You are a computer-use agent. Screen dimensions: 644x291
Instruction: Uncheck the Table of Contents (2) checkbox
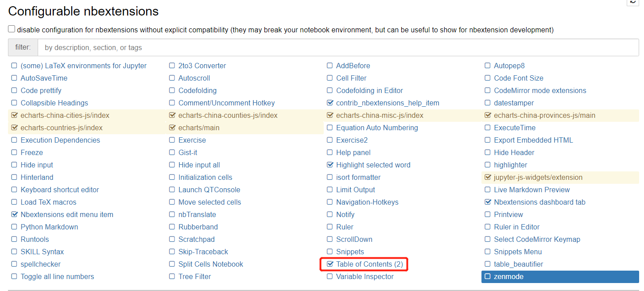coord(330,264)
